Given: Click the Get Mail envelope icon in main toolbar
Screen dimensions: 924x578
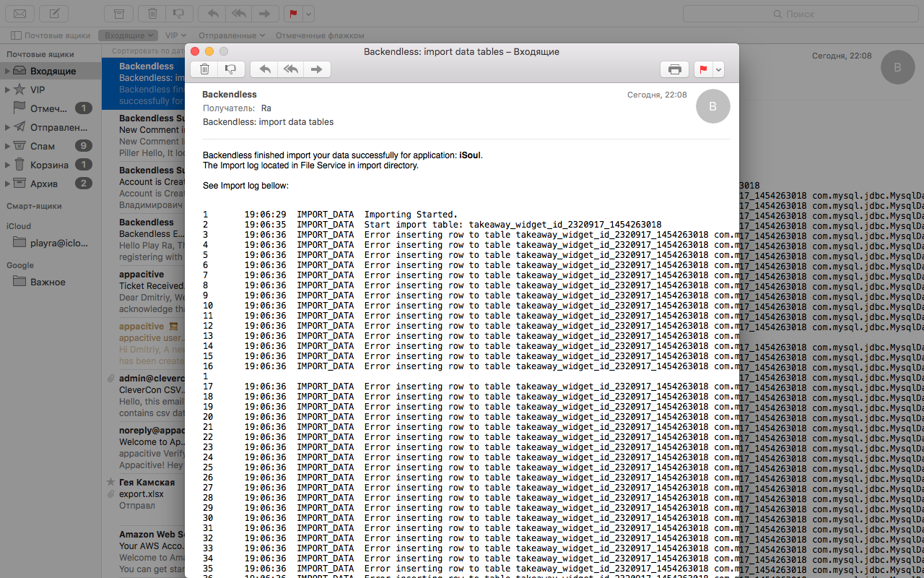Looking at the screenshot, I should click(x=20, y=14).
